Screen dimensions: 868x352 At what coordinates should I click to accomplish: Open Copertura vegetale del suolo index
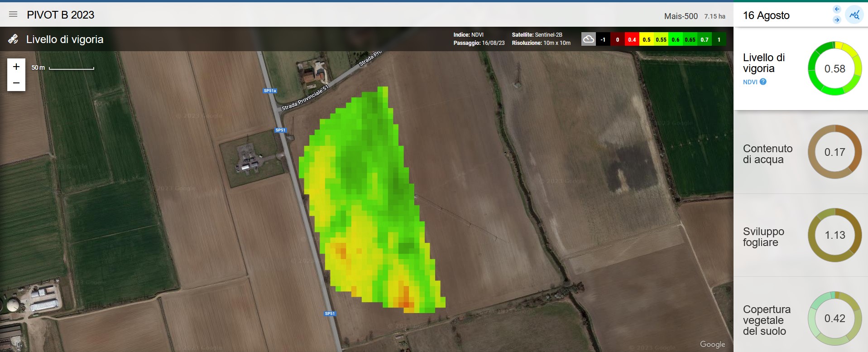801,318
